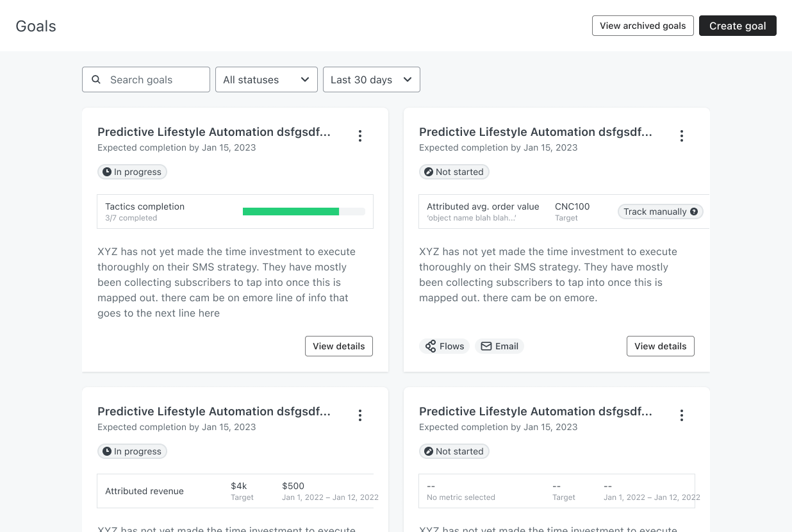The image size is (792, 532).
Task: Click the Track manually pill
Action: [x=661, y=212]
